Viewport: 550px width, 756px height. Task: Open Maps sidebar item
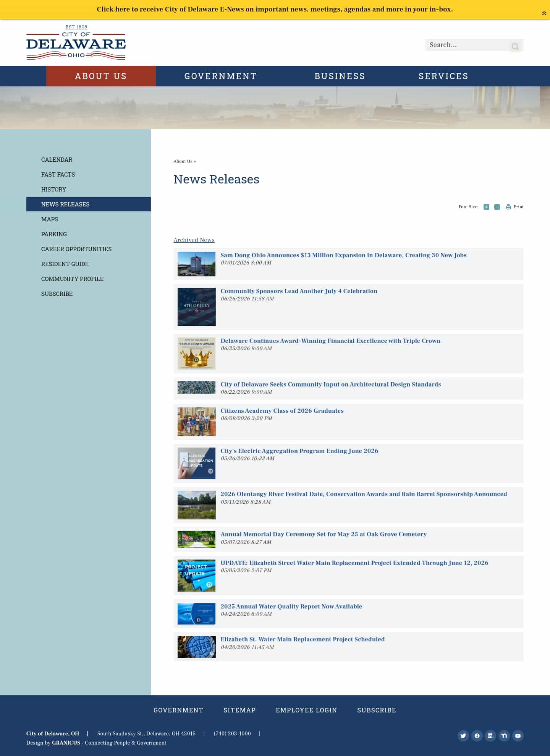point(50,219)
